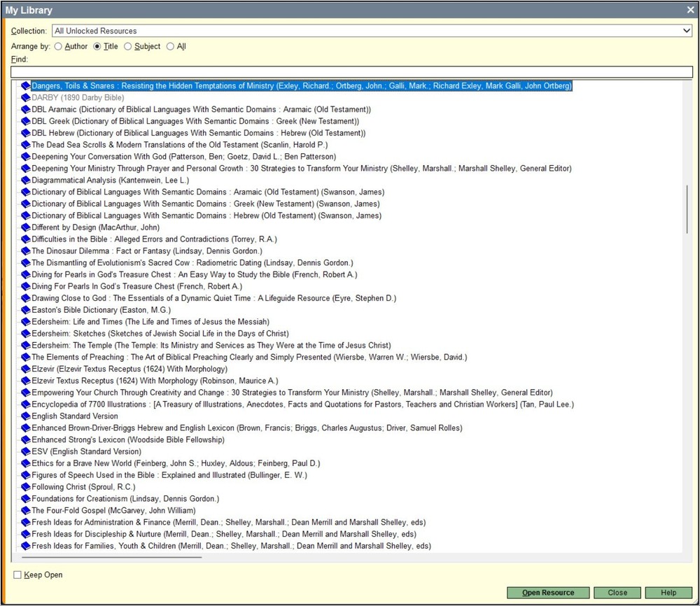Click the book icon for Difficulties in the Bible
Viewport: 700px width, 606px height.
(26, 239)
